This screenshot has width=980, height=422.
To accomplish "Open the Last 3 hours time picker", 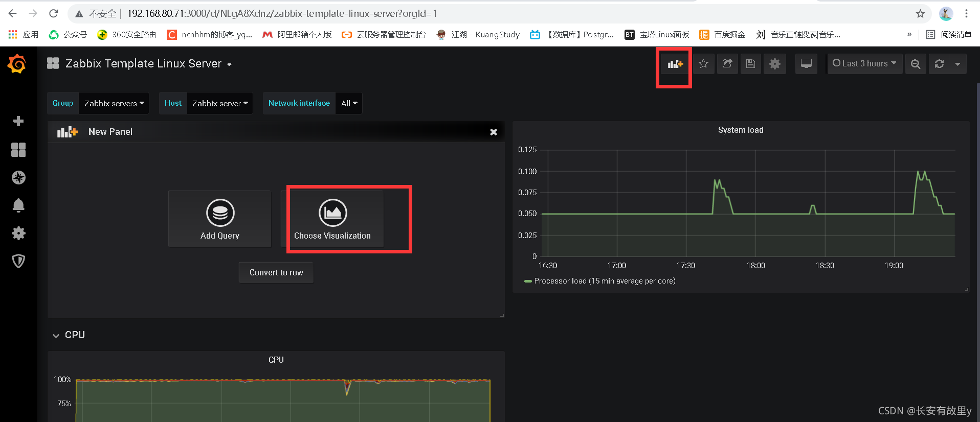I will click(864, 64).
